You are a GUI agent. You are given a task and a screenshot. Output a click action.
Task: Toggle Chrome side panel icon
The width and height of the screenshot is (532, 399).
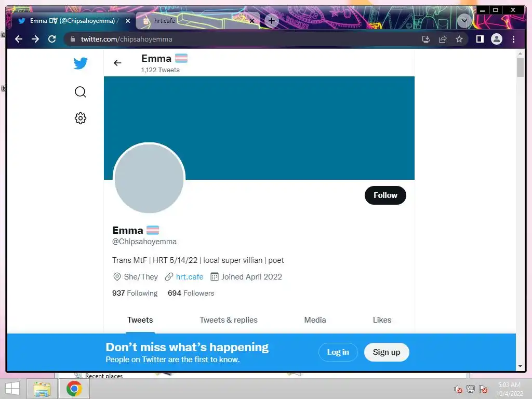coord(480,39)
